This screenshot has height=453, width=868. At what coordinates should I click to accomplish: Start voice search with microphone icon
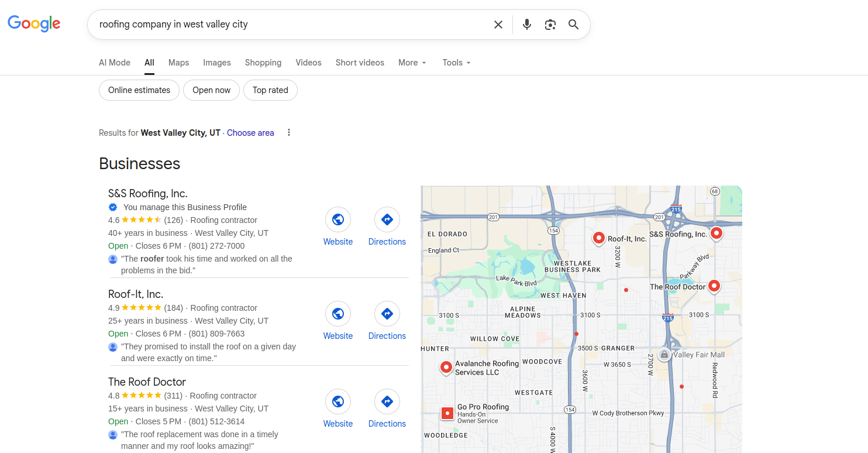click(x=526, y=25)
